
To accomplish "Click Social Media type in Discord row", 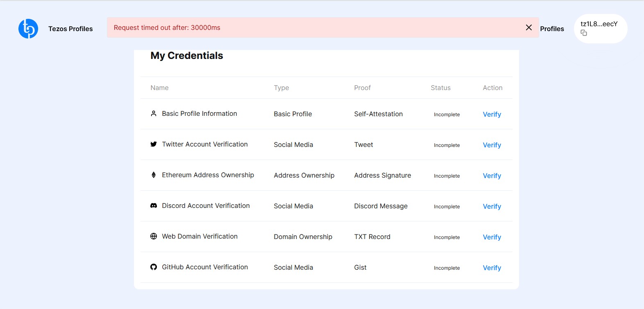I will pos(293,206).
